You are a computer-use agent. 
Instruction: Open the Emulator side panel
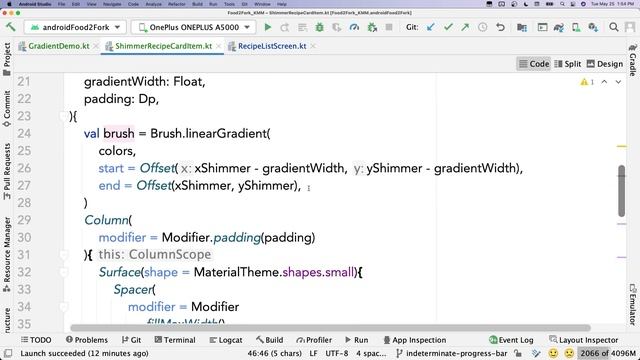coord(633,304)
